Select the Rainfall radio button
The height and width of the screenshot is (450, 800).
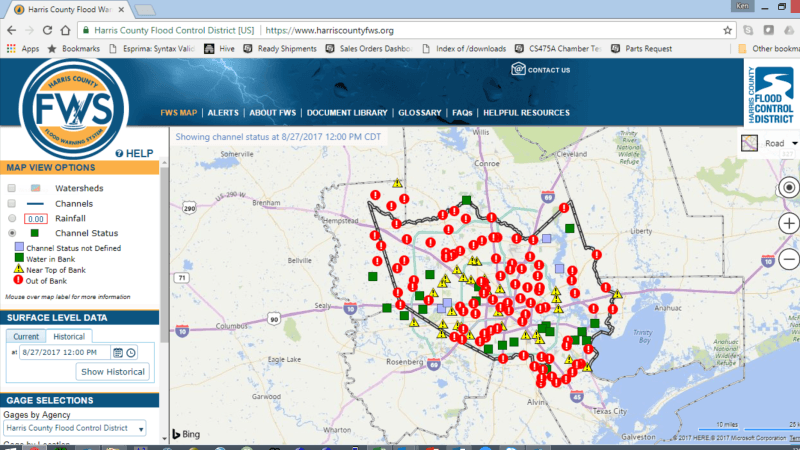click(x=12, y=218)
